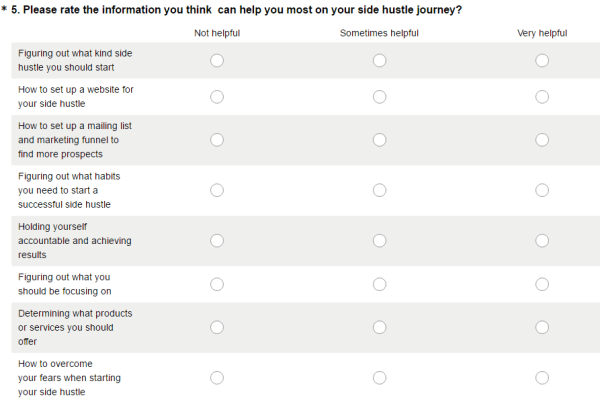Pick Very helpful for holding yourself accountable
The height and width of the screenshot is (410, 600).
(x=542, y=241)
